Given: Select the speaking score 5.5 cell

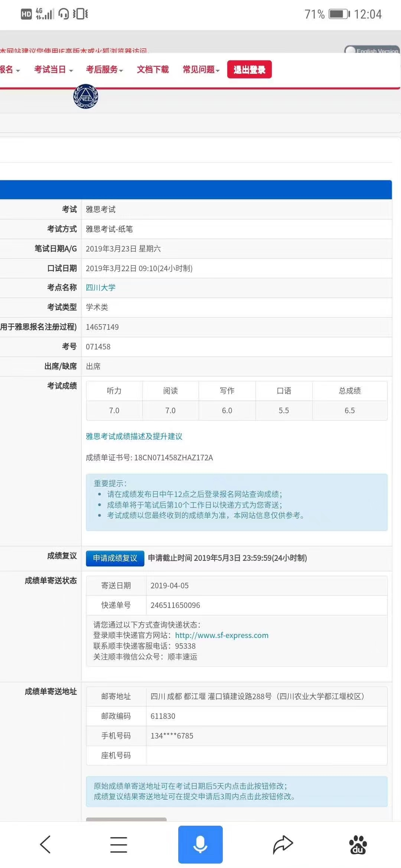Looking at the screenshot, I should pos(284,410).
